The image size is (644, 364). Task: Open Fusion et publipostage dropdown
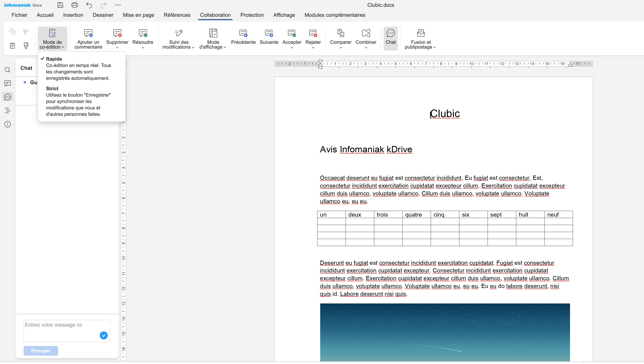[x=421, y=39]
